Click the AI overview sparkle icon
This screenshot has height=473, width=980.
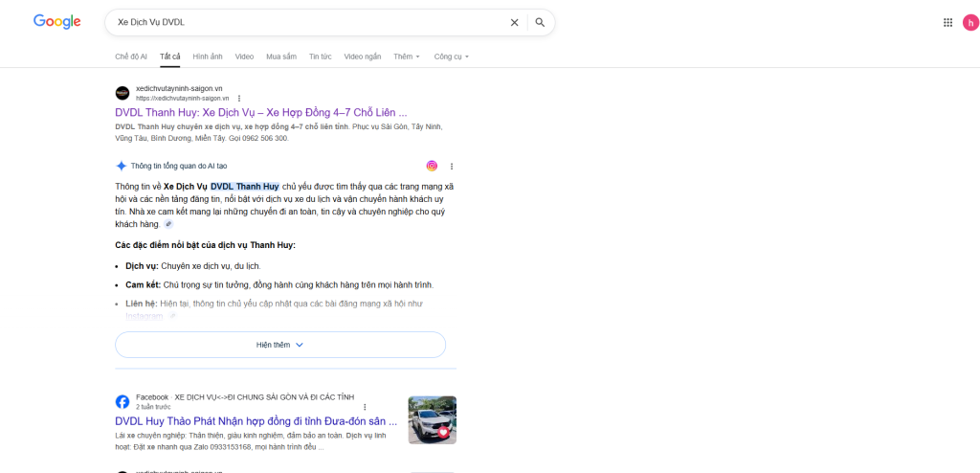122,166
